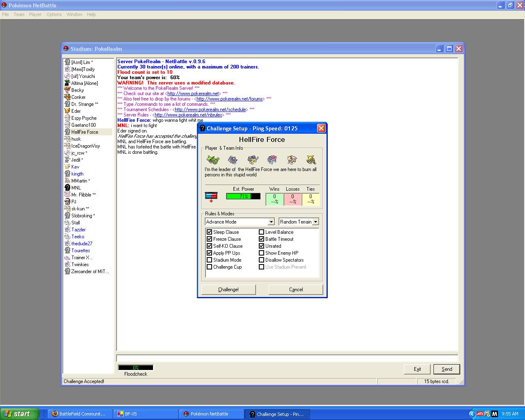Click the ATI tray icon
The height and width of the screenshot is (420, 525).
click(480, 414)
